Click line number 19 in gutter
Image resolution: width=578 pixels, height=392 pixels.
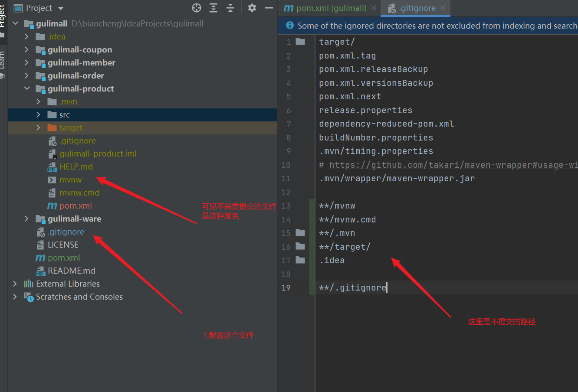coord(286,287)
